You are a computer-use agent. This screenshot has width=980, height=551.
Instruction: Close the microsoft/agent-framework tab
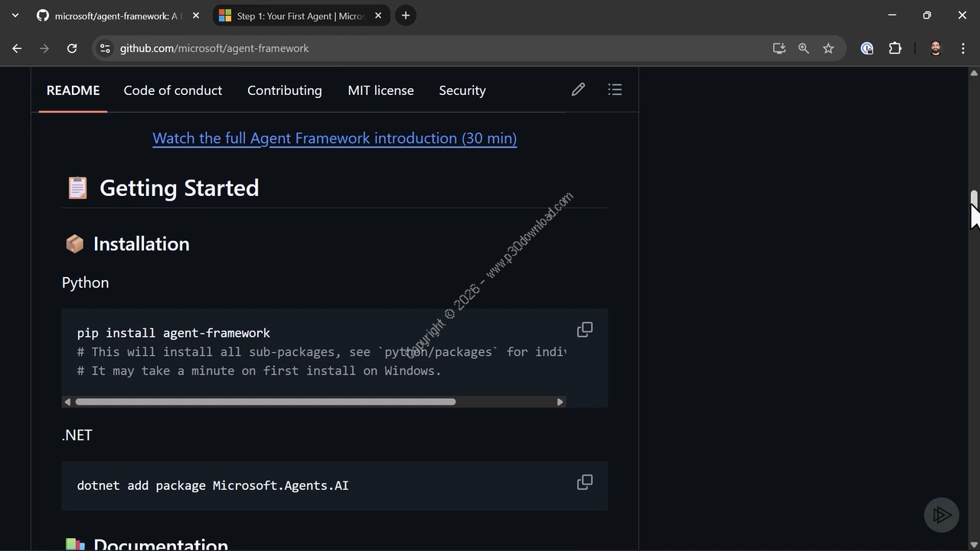(195, 15)
